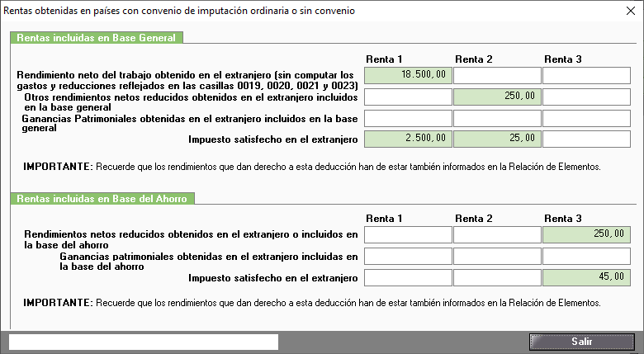The width and height of the screenshot is (644, 354).
Task: Select Renta 3 rendimiento neto del trabajo field
Action: coord(586,76)
